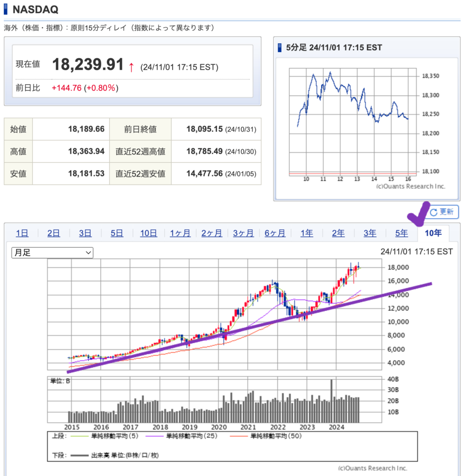Click the 5分足 intraday chart image
465x476 pixels.
point(366,128)
